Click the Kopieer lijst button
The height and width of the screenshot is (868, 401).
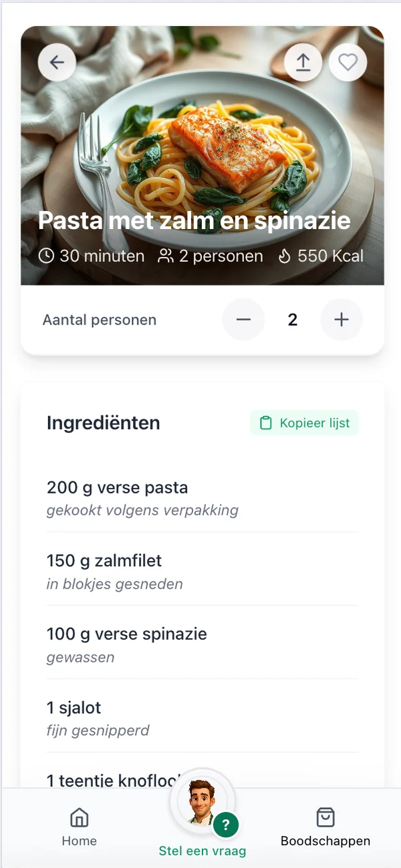304,423
